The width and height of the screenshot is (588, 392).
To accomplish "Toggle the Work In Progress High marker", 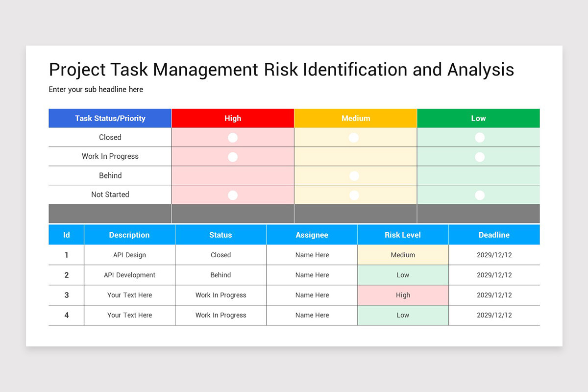I will tap(232, 157).
